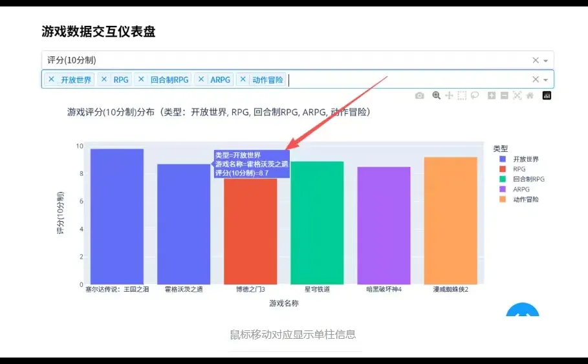Open the Plotly logo link in the modebar
Image resolution: width=588 pixels, height=364 pixels.
coord(547,96)
